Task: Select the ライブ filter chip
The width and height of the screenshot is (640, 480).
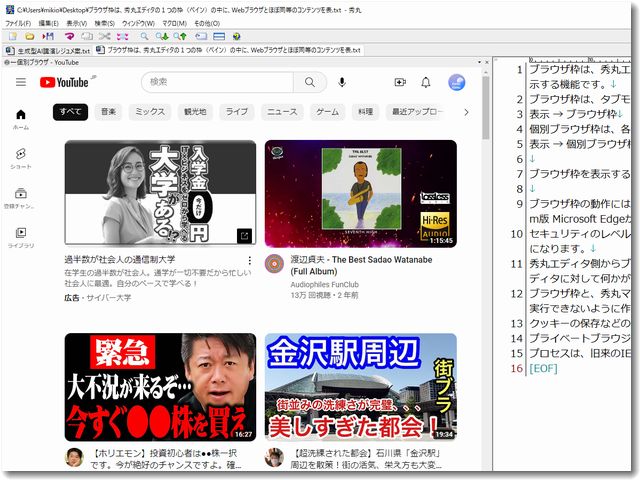Action: (237, 112)
